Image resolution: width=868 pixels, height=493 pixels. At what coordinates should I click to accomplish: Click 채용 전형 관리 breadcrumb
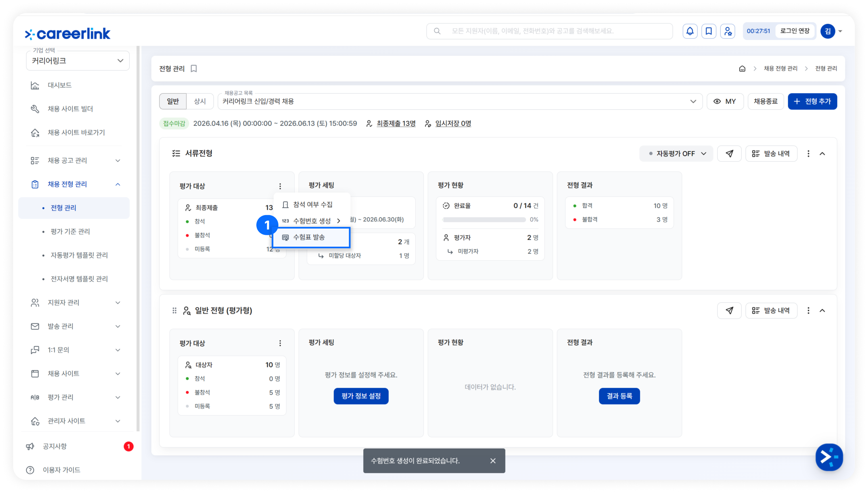tap(780, 69)
